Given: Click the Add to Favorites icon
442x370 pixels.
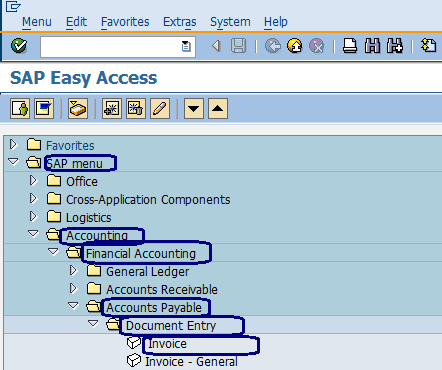Looking at the screenshot, I should (x=112, y=108).
